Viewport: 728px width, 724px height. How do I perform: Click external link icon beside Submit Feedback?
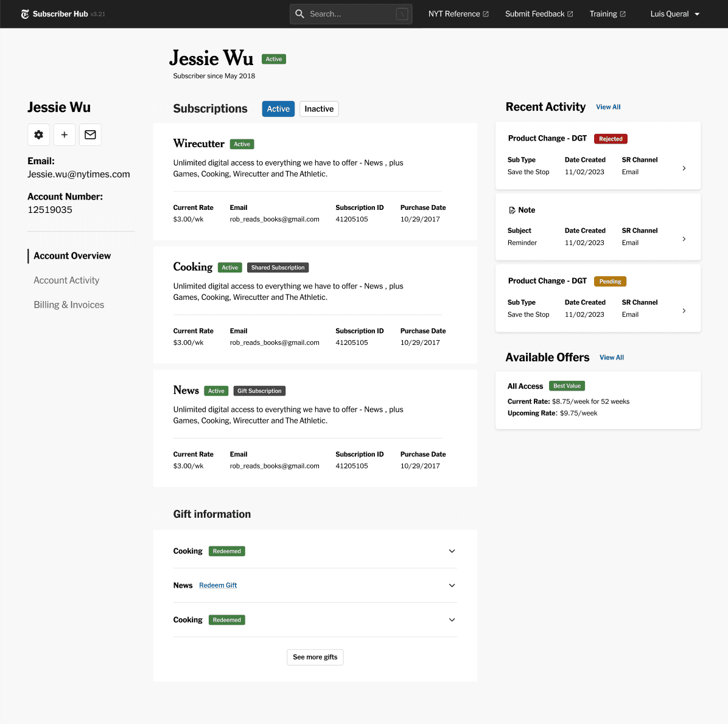point(570,14)
